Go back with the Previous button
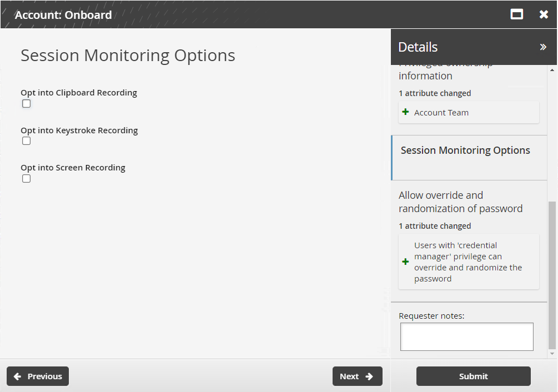Viewport: 558px width, 392px height. 38,376
